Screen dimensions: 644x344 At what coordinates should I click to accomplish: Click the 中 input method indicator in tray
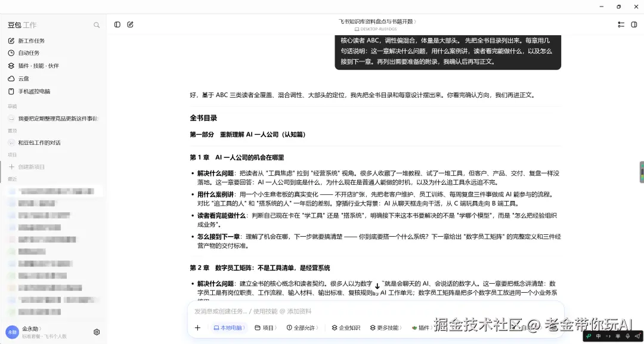click(599, 336)
